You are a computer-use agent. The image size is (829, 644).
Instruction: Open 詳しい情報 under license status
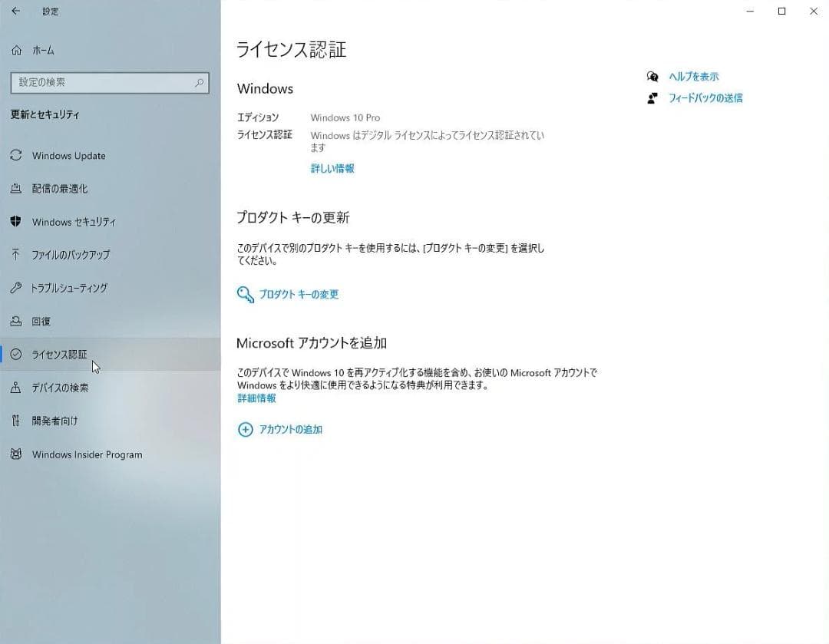pyautogui.click(x=332, y=168)
